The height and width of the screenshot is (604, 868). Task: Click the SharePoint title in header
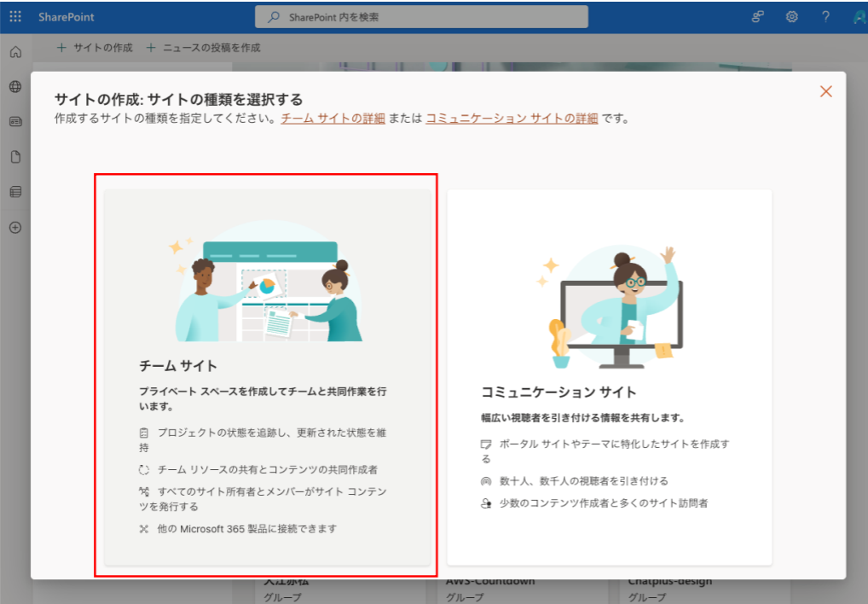[x=67, y=17]
